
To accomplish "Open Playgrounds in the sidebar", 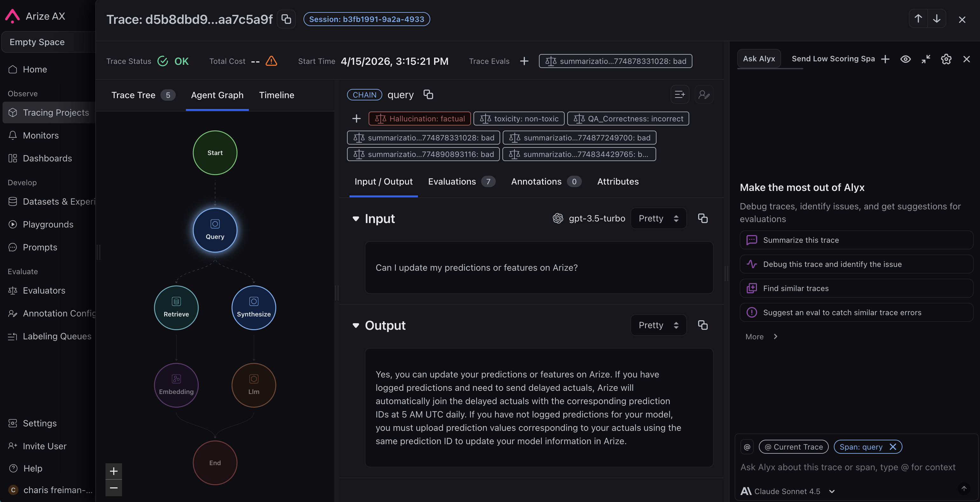I will click(x=48, y=224).
